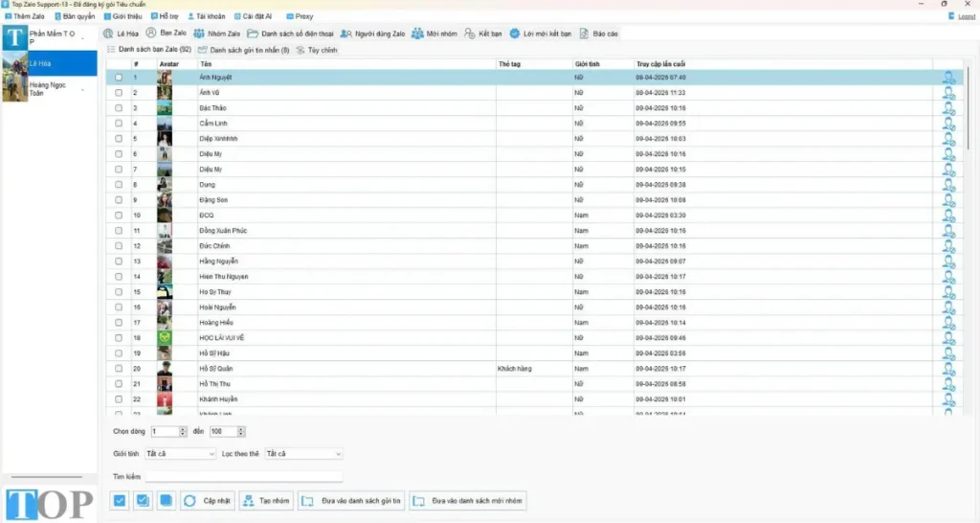Open the Bản quyền menu
The height and width of the screenshot is (523, 980).
point(75,16)
